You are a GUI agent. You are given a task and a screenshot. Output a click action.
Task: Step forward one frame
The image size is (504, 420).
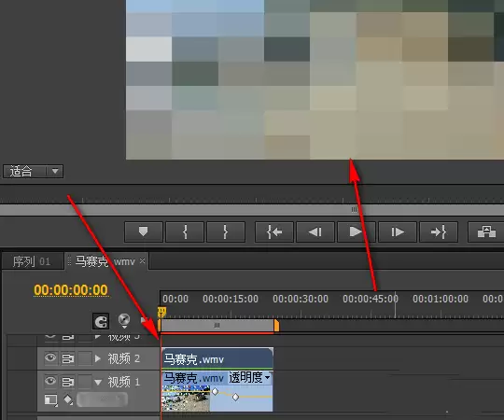[398, 231]
